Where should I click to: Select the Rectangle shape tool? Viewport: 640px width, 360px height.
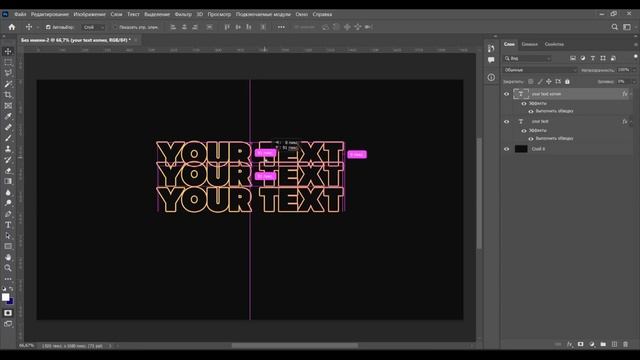pos(8,246)
